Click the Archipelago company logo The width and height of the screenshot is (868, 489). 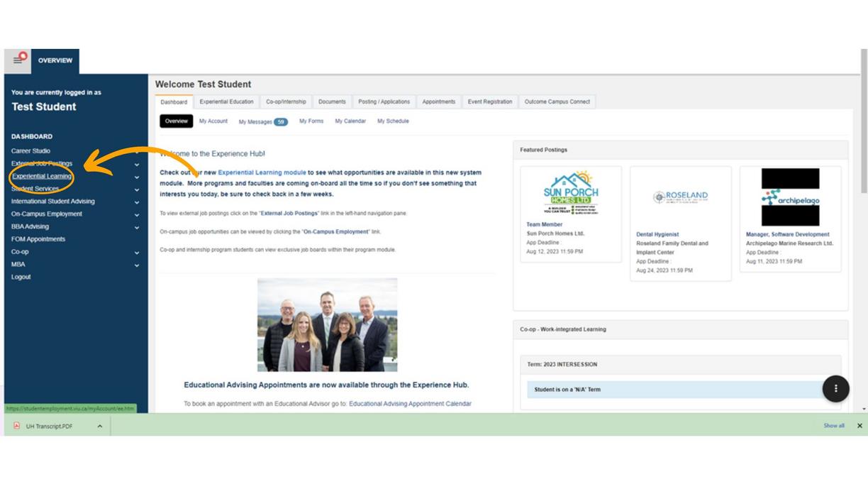pyautogui.click(x=790, y=197)
